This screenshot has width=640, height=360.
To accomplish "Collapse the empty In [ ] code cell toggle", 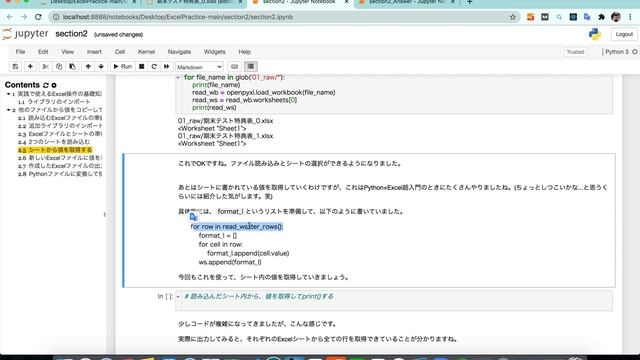I will (x=178, y=297).
